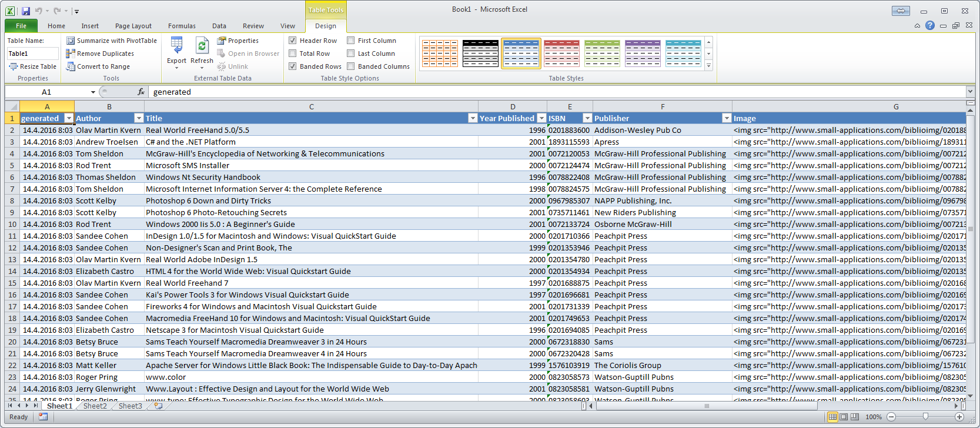Toggle the Header Row checkbox

tap(292, 41)
